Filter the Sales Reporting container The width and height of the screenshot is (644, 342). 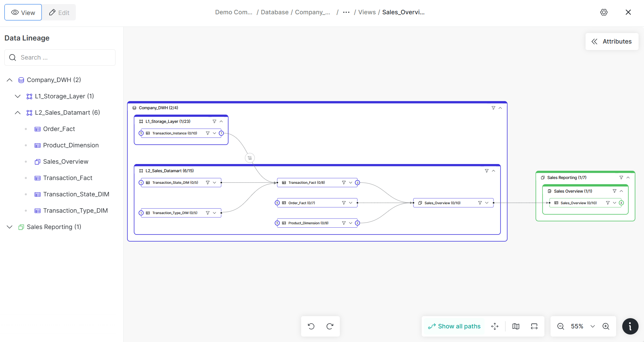pos(621,178)
